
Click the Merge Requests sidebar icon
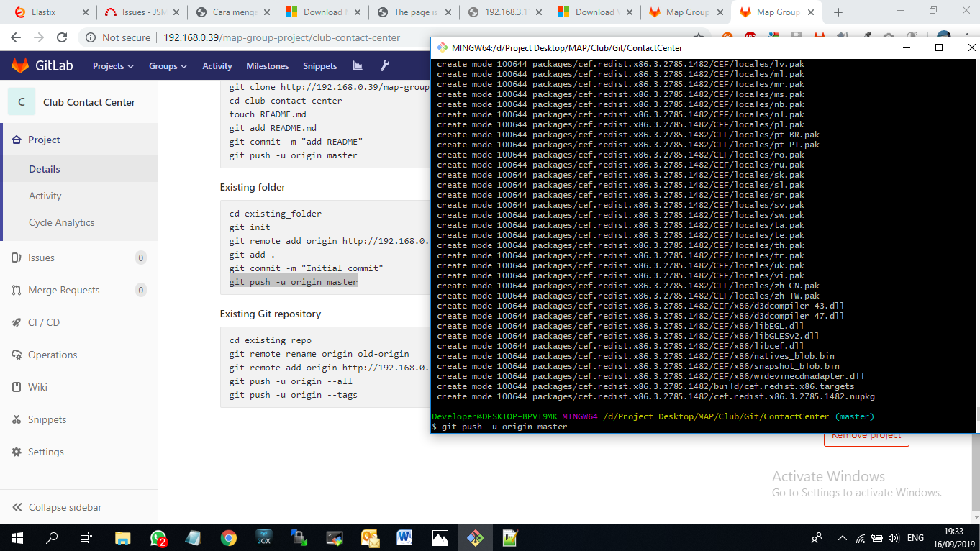pyautogui.click(x=16, y=290)
